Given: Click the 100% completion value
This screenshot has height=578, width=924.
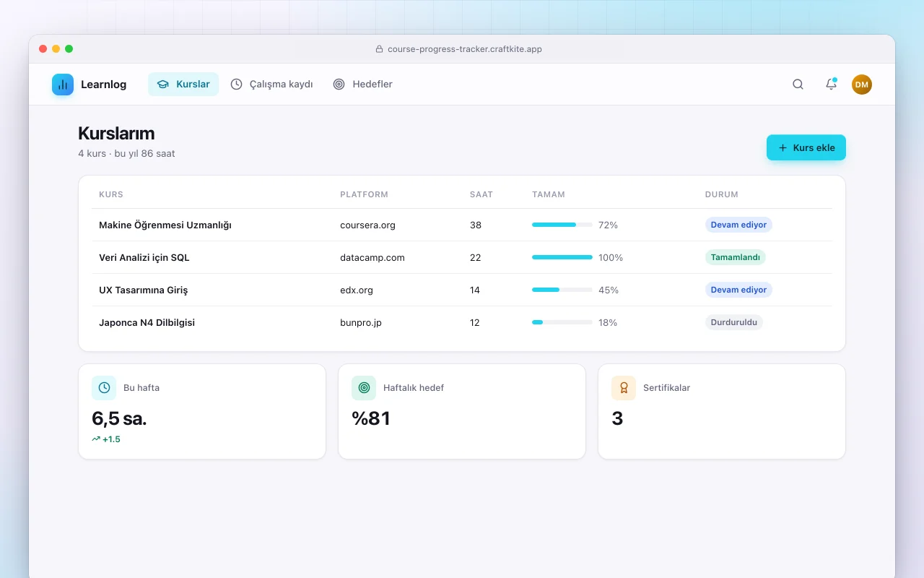Looking at the screenshot, I should click(x=611, y=257).
